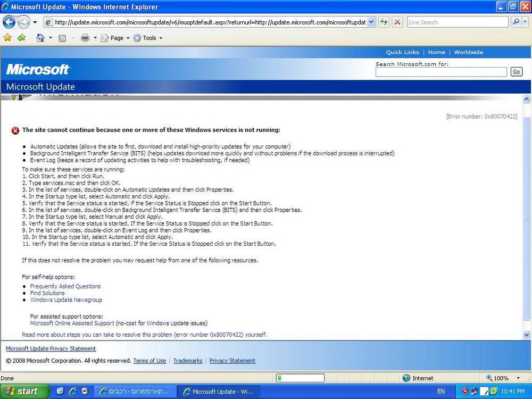Click the Home house icon
532x399 pixels.
(x=40, y=38)
